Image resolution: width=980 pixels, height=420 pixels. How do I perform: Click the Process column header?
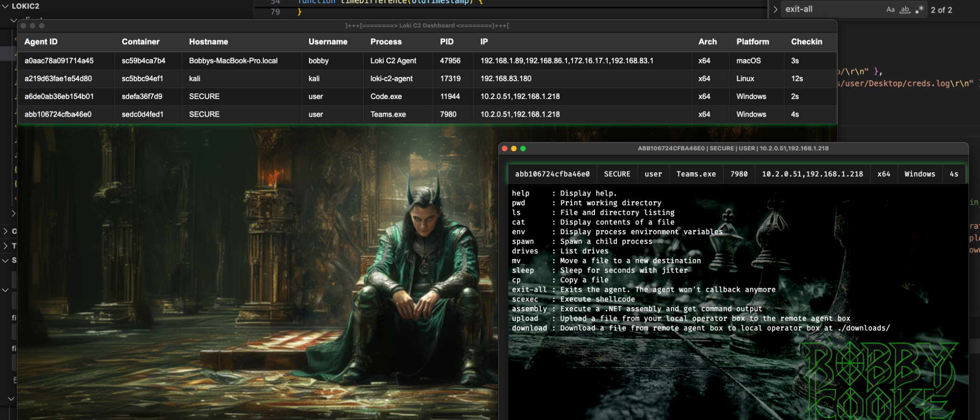[x=386, y=42]
